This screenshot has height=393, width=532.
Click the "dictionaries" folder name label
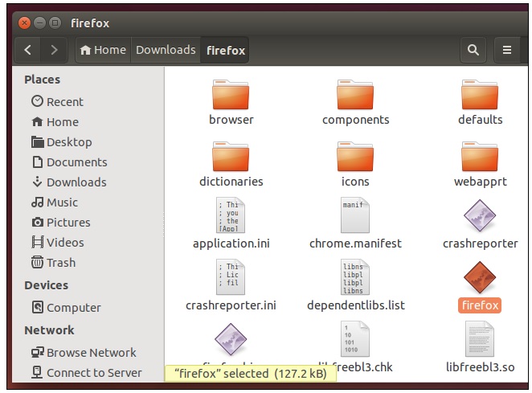[231, 182]
